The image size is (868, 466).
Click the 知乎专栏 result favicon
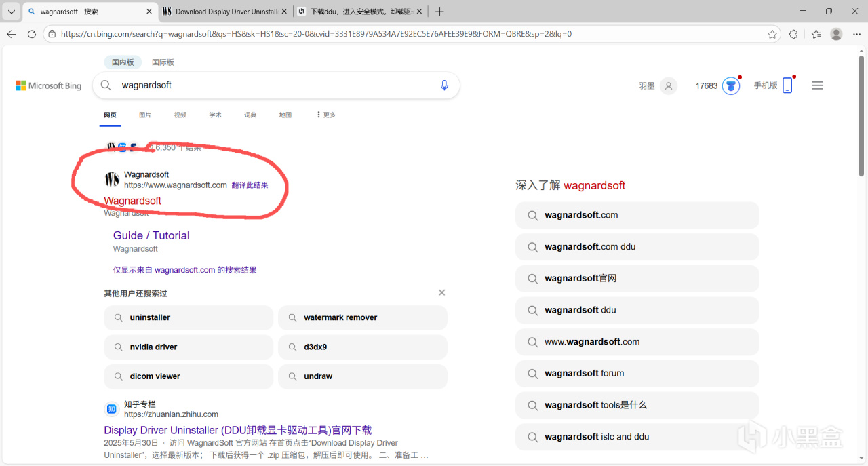(x=112, y=409)
